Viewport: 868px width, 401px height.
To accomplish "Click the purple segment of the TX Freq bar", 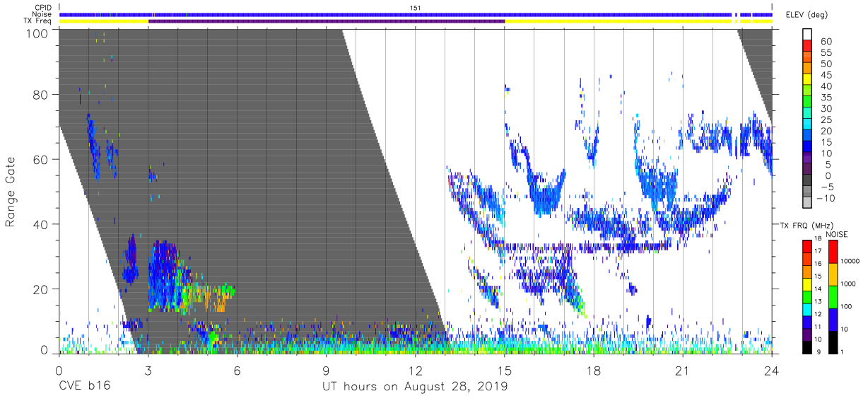I will (327, 21).
